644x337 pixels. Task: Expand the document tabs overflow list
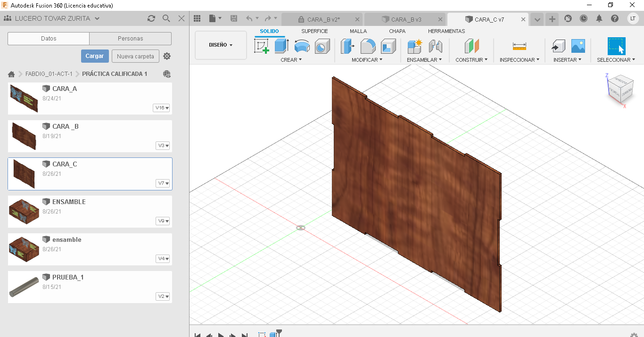tap(537, 19)
